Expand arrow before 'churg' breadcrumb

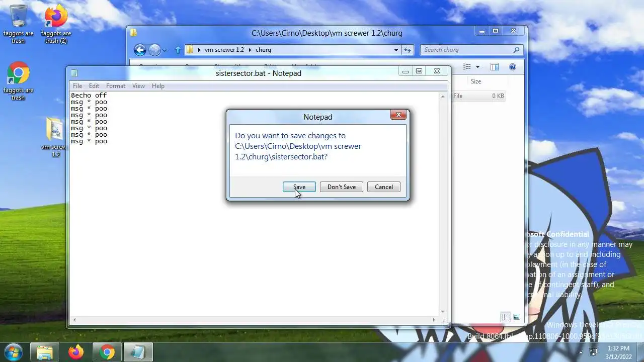(250, 50)
